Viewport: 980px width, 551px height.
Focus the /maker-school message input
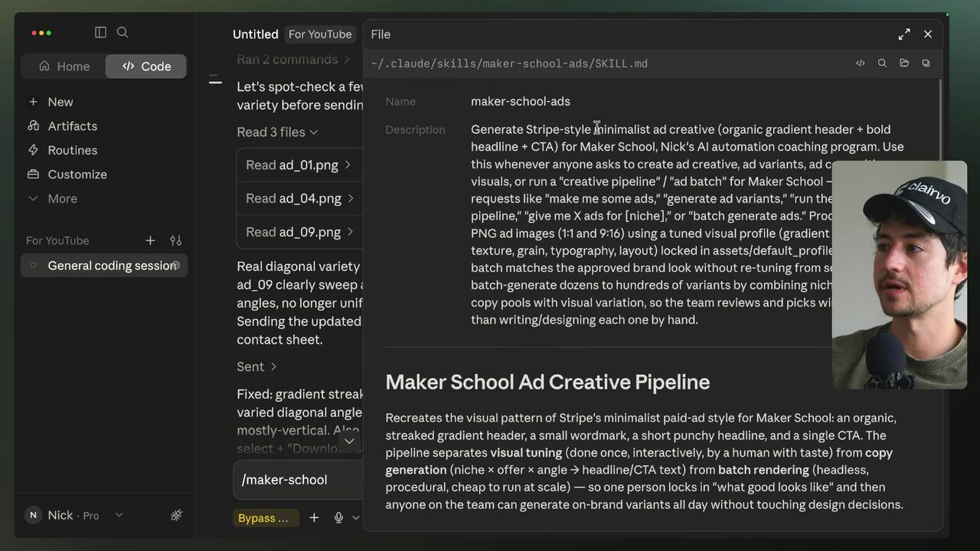(x=299, y=480)
